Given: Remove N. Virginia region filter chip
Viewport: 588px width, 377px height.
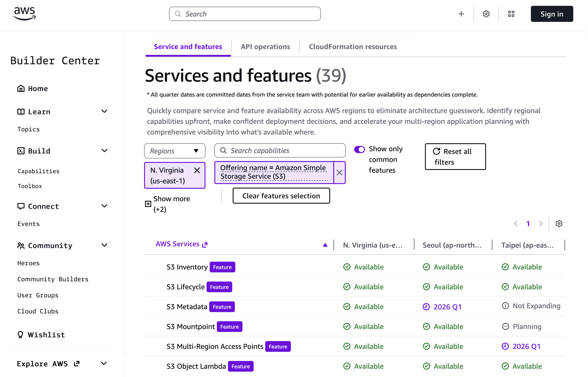Looking at the screenshot, I should [197, 170].
